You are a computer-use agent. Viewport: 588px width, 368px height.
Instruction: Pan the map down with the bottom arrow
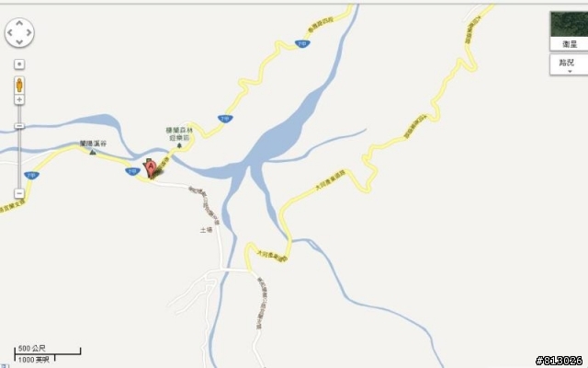pos(19,41)
